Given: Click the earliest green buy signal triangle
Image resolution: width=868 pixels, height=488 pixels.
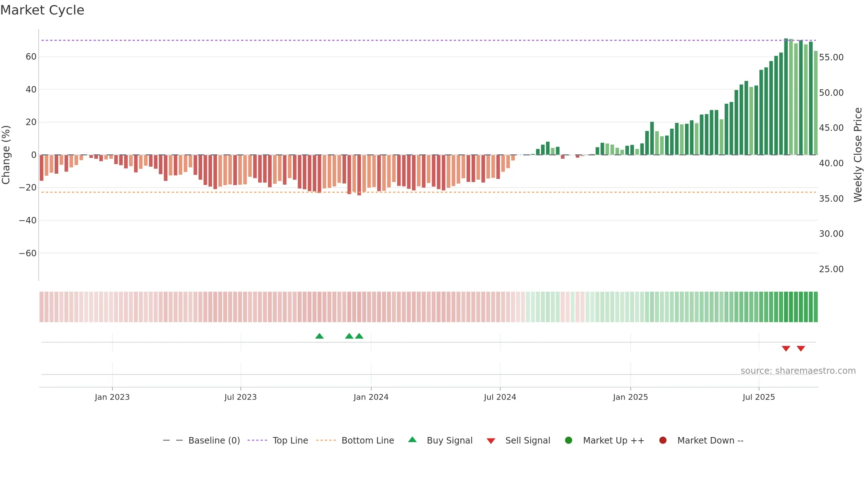Looking at the screenshot, I should click(319, 336).
